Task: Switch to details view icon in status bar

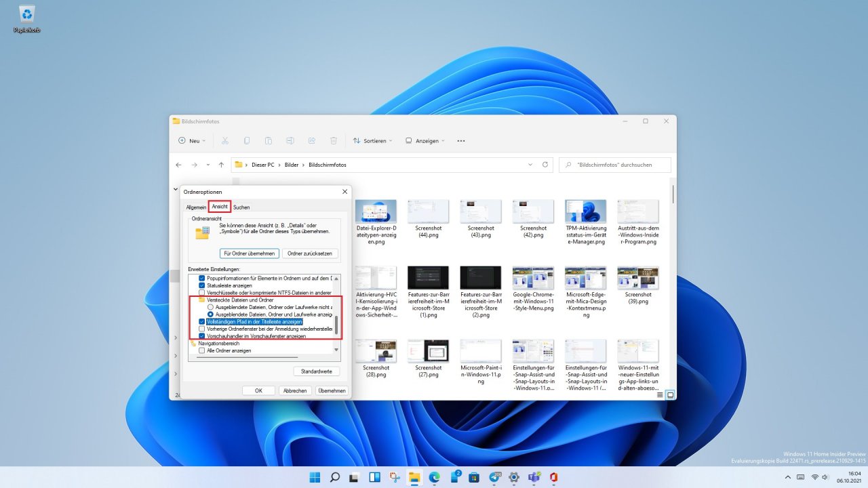Action: (660, 395)
